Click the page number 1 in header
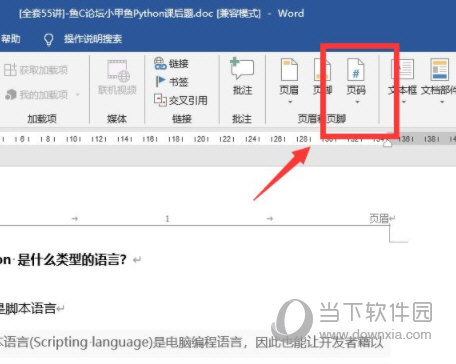Image resolution: width=456 pixels, height=364 pixels. pyautogui.click(x=167, y=219)
